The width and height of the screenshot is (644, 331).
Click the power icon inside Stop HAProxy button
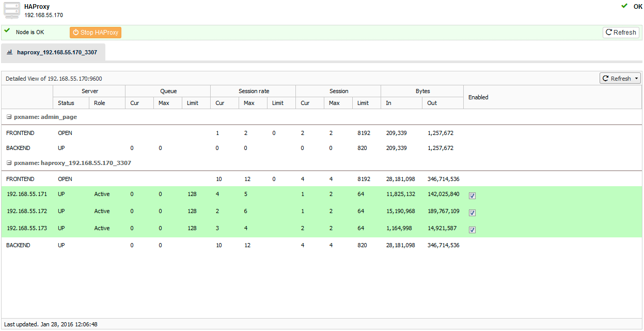click(76, 32)
